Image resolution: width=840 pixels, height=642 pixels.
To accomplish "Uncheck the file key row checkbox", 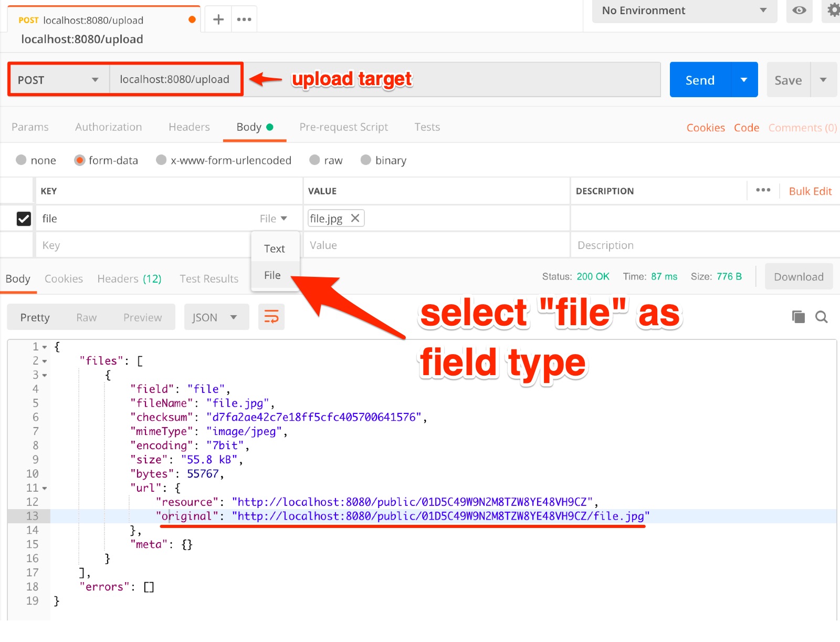I will pyautogui.click(x=24, y=219).
